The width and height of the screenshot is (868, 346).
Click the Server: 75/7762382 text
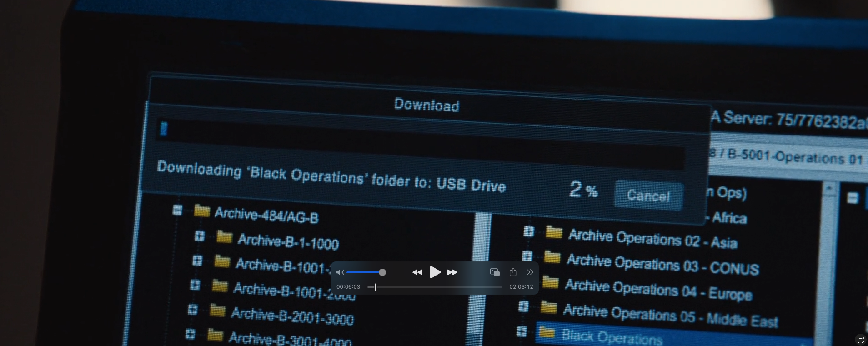tap(795, 120)
